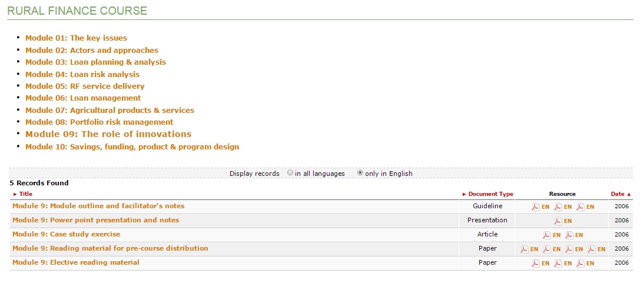The image size is (644, 290).
Task: Open second PDF of Case study exercise
Action: [569, 235]
